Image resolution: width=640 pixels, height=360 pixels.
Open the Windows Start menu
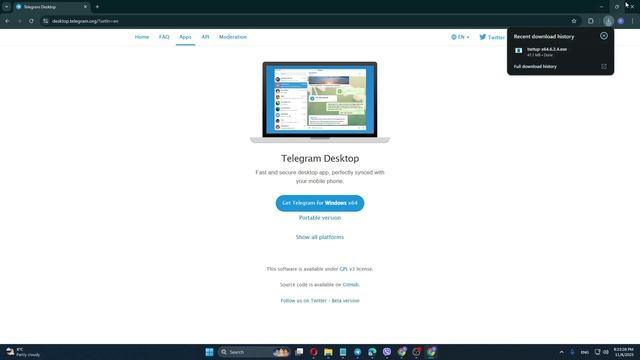point(209,352)
